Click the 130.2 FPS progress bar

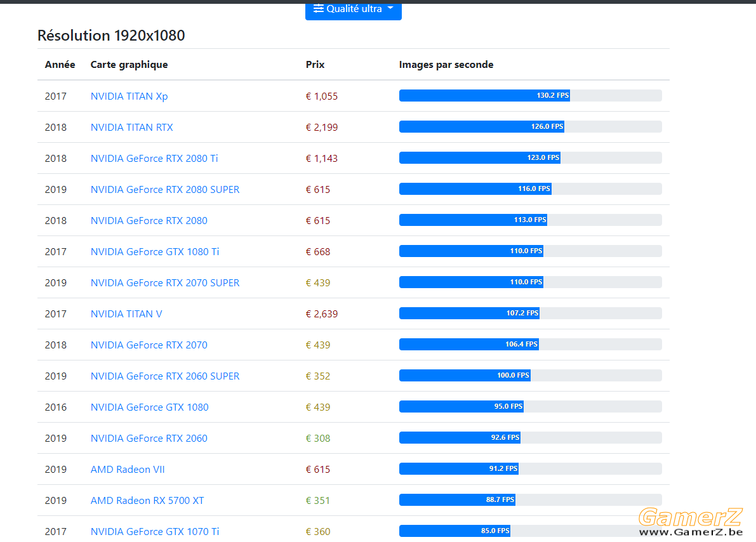pos(531,95)
